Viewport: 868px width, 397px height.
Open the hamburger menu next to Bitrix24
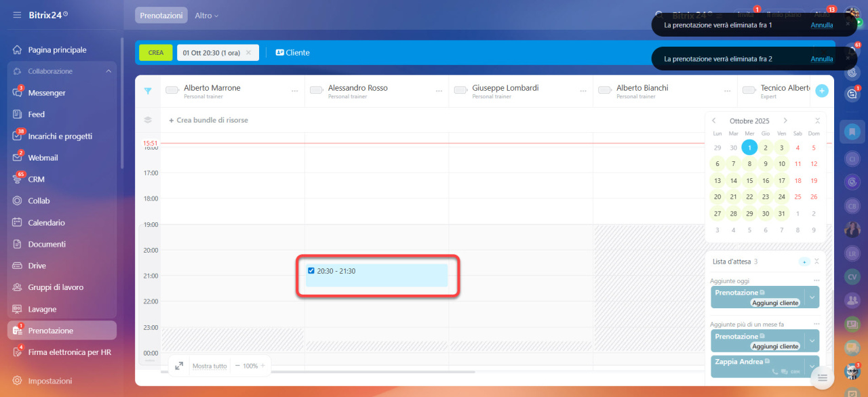click(x=16, y=15)
